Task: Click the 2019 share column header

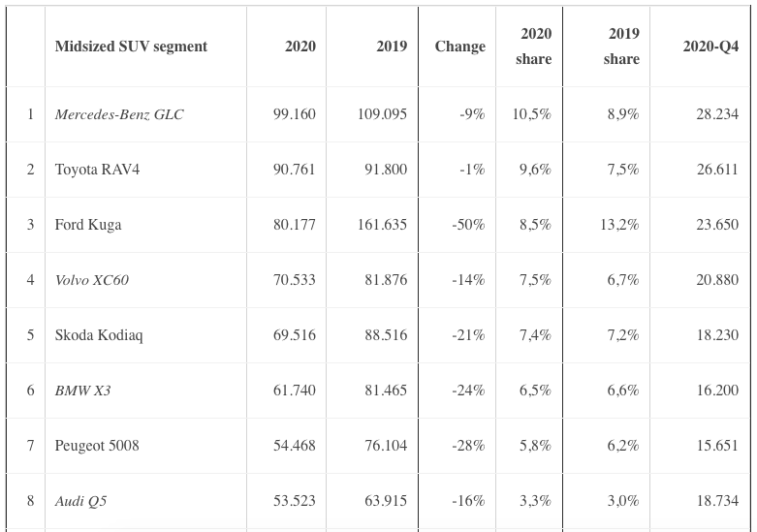Action: [x=622, y=47]
